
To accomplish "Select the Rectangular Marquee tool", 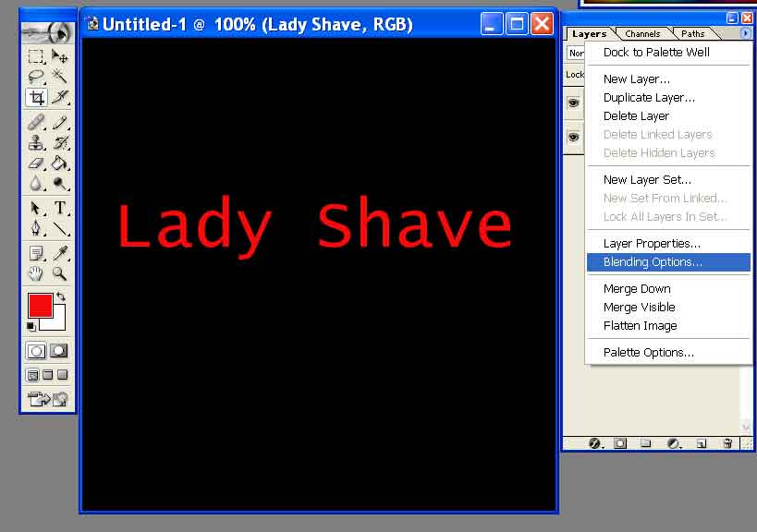I will (36, 56).
